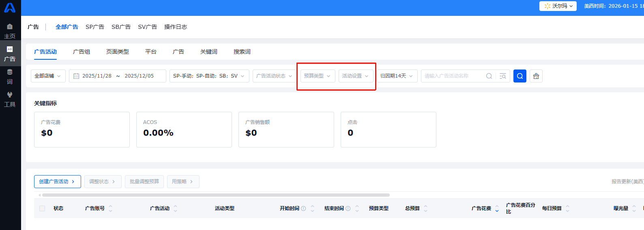Click the 创建广告活动 button

[x=57, y=182]
